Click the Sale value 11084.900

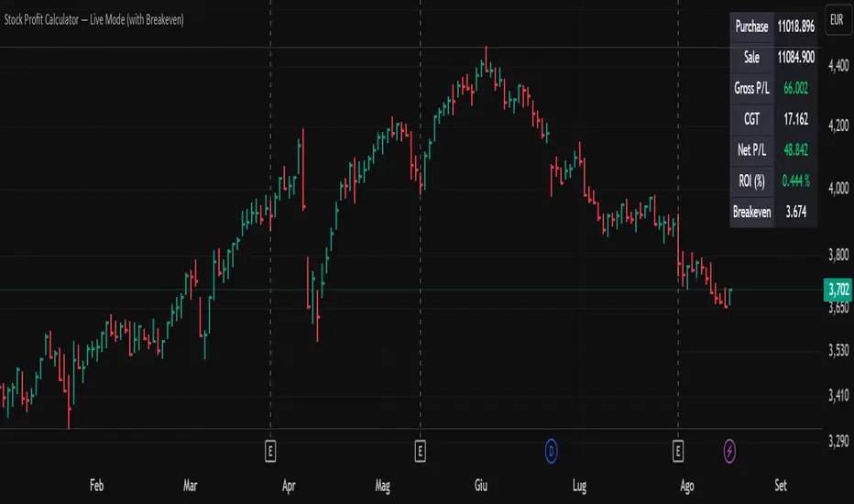[x=795, y=58]
